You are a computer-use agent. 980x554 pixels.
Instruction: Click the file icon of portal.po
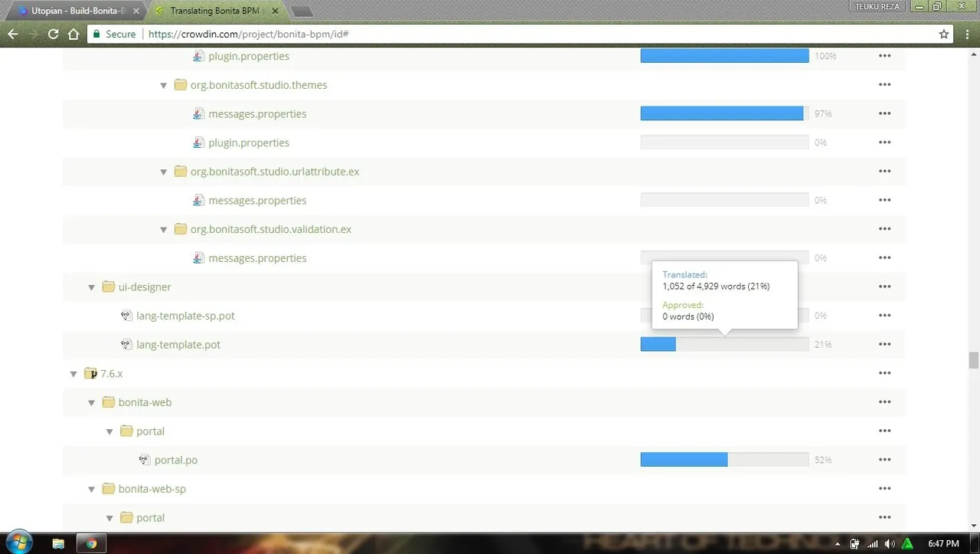pyautogui.click(x=145, y=460)
